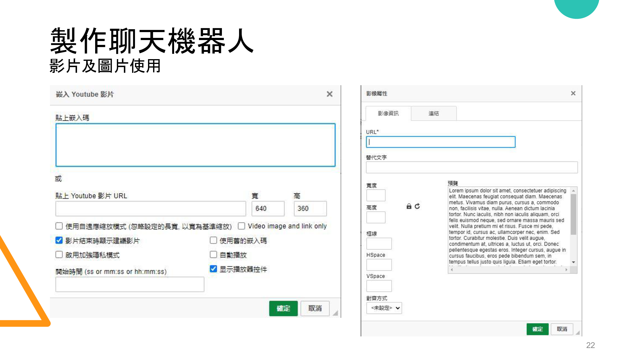Enable 啟用加強隱私模式 checkbox

click(x=59, y=255)
